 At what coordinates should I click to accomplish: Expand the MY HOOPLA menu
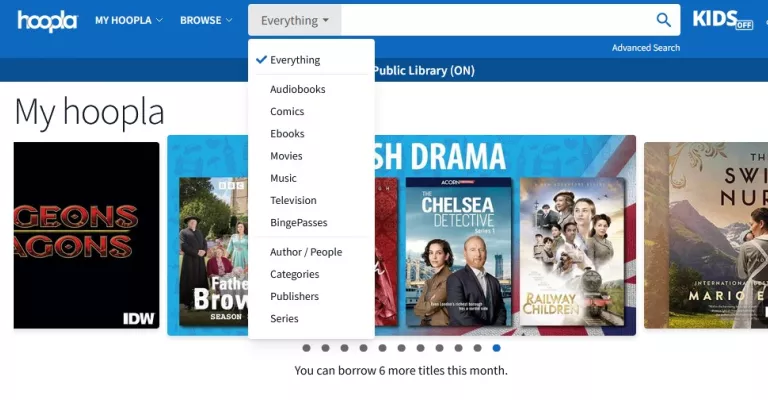tap(129, 20)
